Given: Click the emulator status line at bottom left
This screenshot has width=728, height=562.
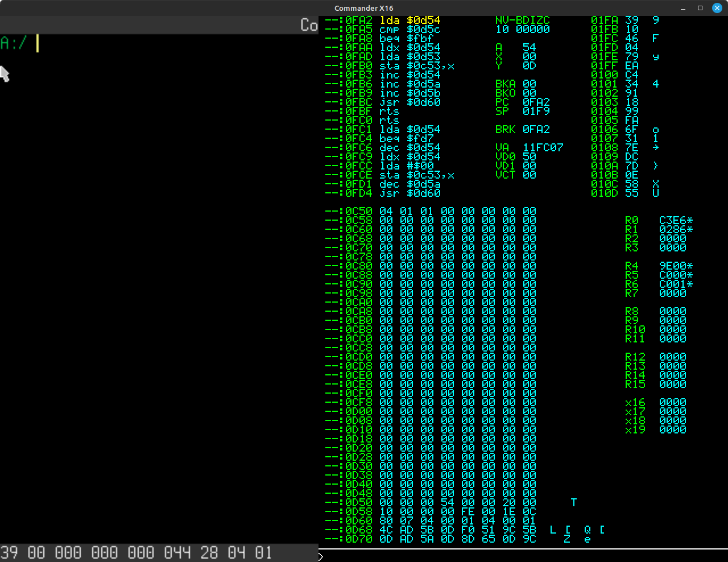Looking at the screenshot, I should [159, 553].
